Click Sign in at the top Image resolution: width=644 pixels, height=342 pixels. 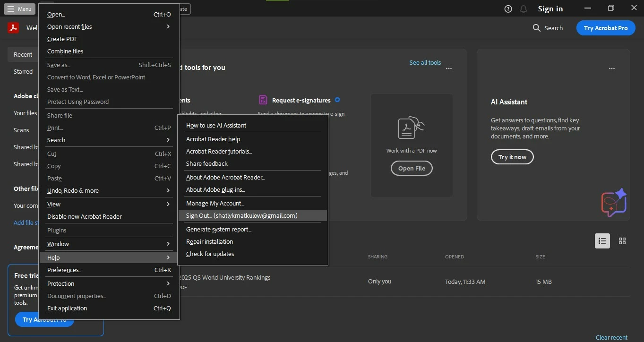[550, 9]
